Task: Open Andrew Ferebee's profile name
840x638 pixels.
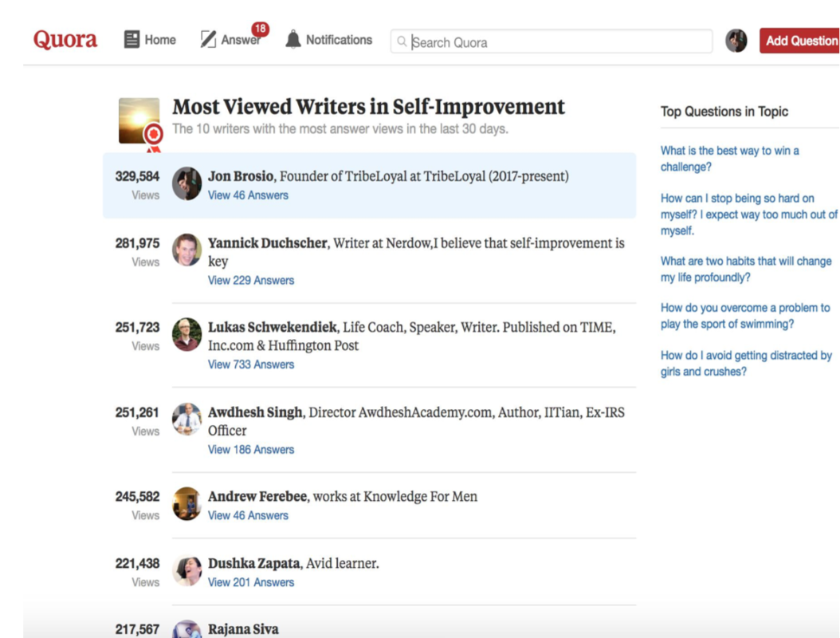Action: pyautogui.click(x=257, y=497)
